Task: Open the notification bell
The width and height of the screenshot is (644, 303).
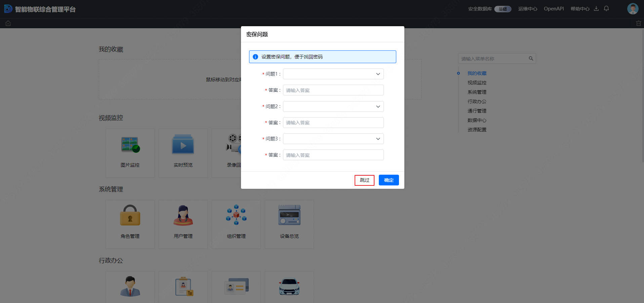Action: 606,8
